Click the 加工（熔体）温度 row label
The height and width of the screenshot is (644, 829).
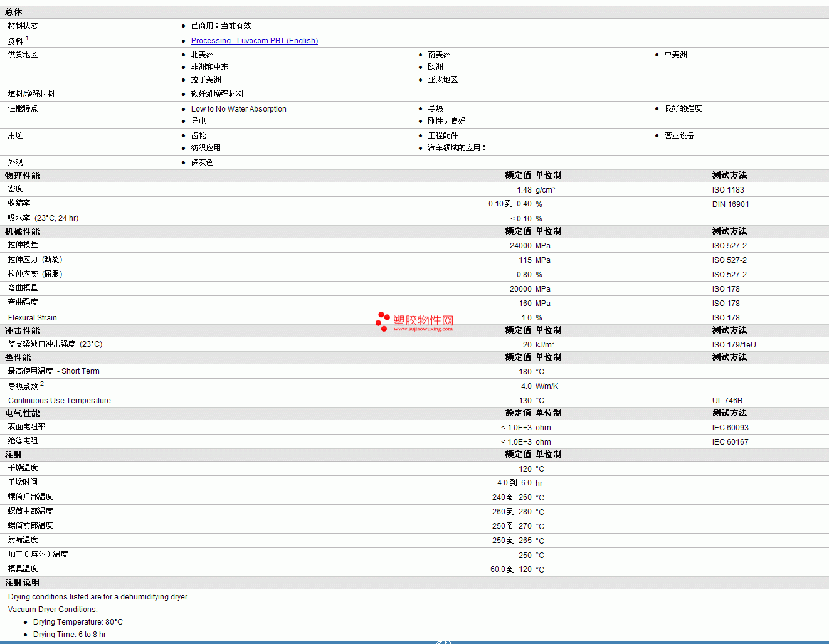pos(38,554)
